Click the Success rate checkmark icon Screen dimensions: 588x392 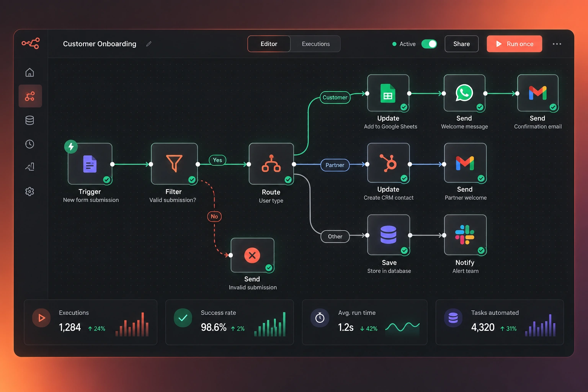pyautogui.click(x=183, y=318)
